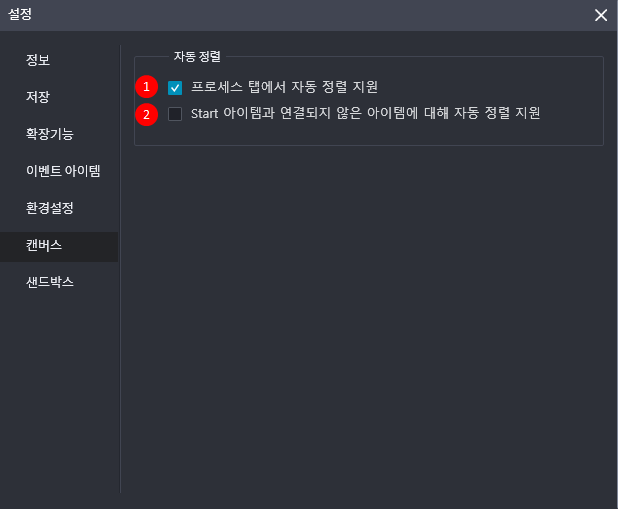Open the 정보 settings page
Screen dimensions: 618x509
(38, 60)
